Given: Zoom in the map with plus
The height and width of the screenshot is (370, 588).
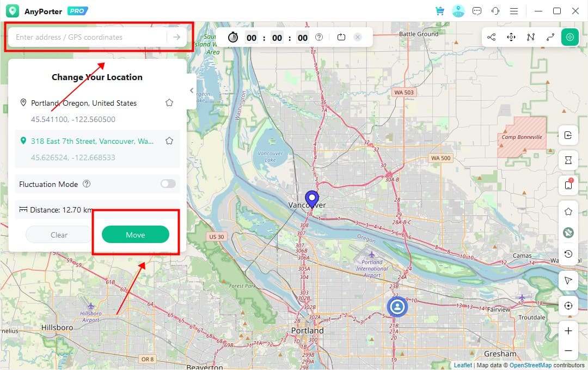Looking at the screenshot, I should tap(568, 331).
